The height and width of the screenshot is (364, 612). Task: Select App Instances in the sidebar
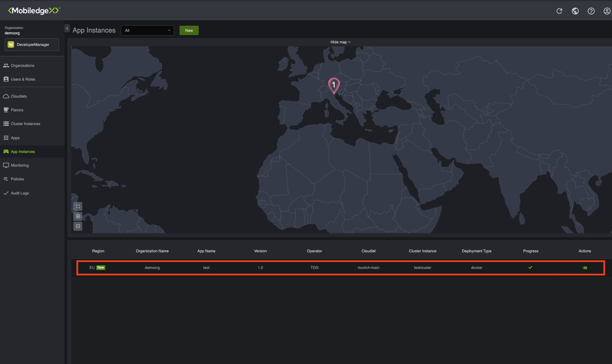32,151
